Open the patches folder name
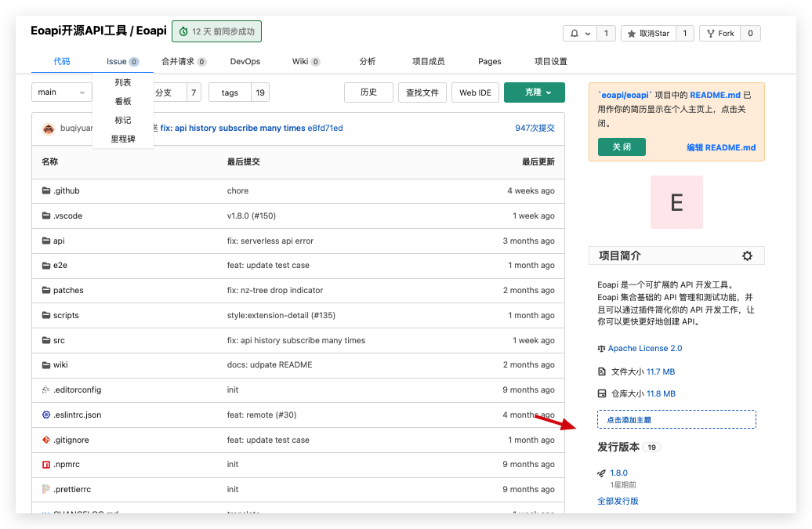The width and height of the screenshot is (812, 529). coord(68,291)
